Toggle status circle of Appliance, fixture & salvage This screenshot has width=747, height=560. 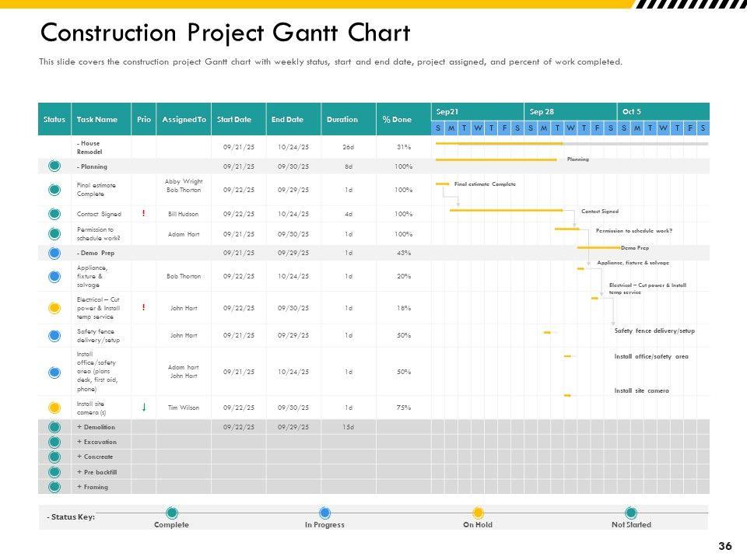click(x=54, y=276)
